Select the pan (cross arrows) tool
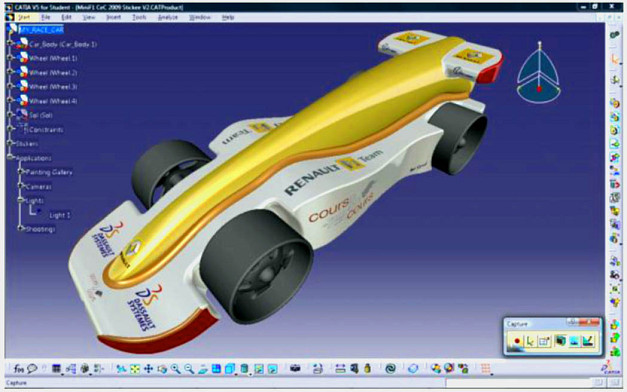The width and height of the screenshot is (627, 392). coord(148,368)
